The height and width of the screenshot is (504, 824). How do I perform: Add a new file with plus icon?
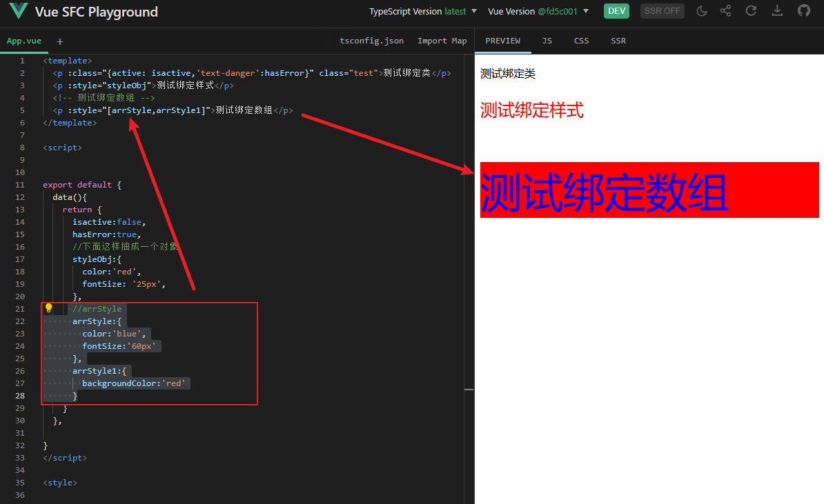tap(60, 41)
